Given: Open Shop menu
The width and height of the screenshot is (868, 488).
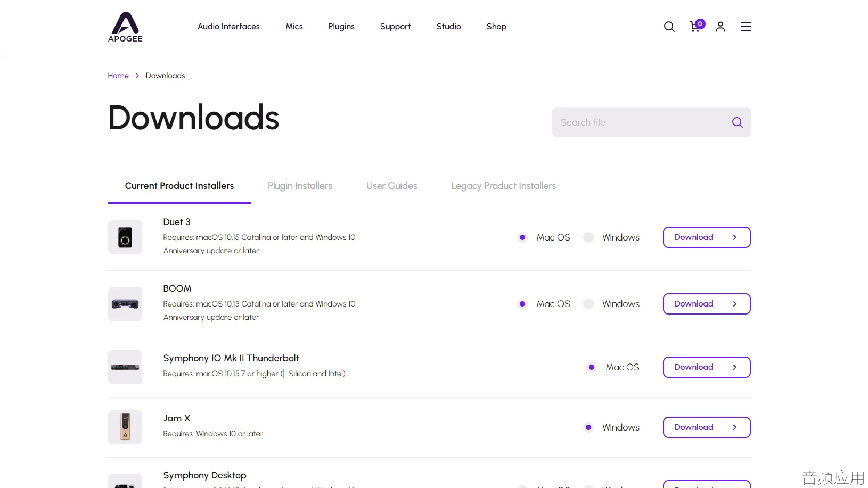Looking at the screenshot, I should tap(496, 27).
